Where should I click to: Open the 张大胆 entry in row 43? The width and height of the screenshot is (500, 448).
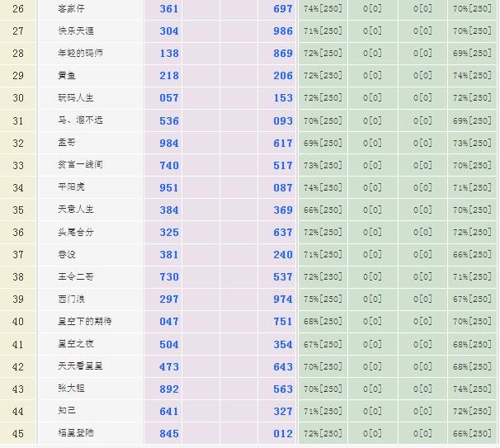coord(73,389)
